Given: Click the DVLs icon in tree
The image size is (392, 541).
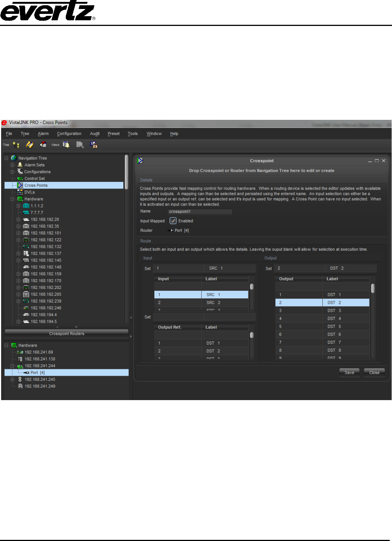Looking at the screenshot, I should tap(20, 192).
